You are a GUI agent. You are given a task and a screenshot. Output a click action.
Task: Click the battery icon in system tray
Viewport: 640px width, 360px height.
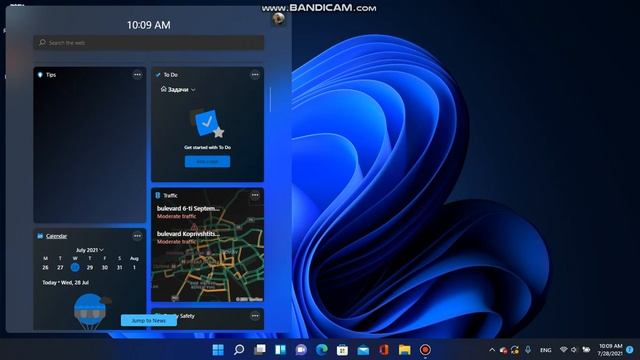[586, 350]
